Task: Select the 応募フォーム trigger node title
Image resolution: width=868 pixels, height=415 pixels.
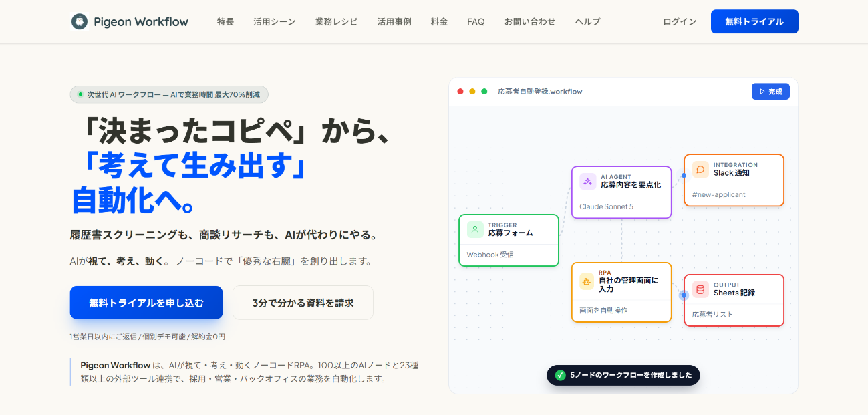Action: coord(511,233)
